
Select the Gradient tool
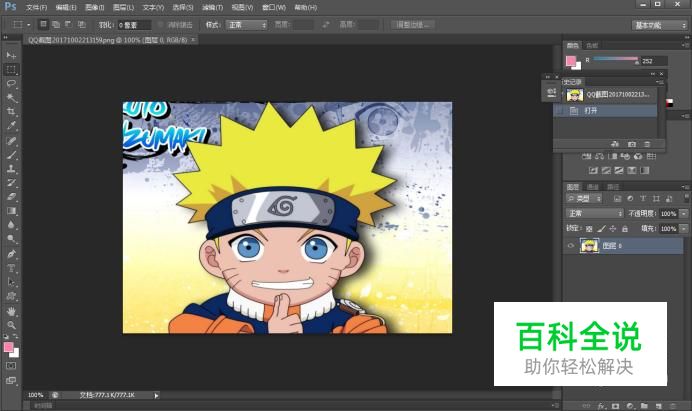(x=11, y=211)
